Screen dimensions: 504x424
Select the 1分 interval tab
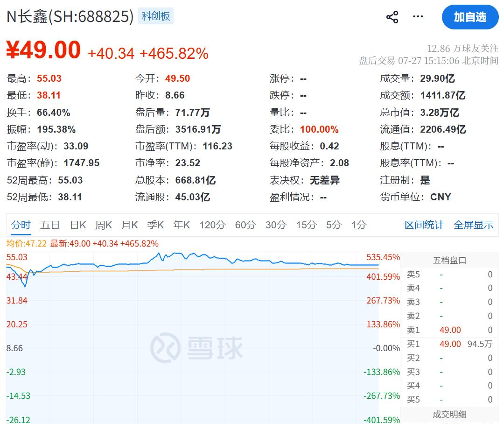coord(359,225)
